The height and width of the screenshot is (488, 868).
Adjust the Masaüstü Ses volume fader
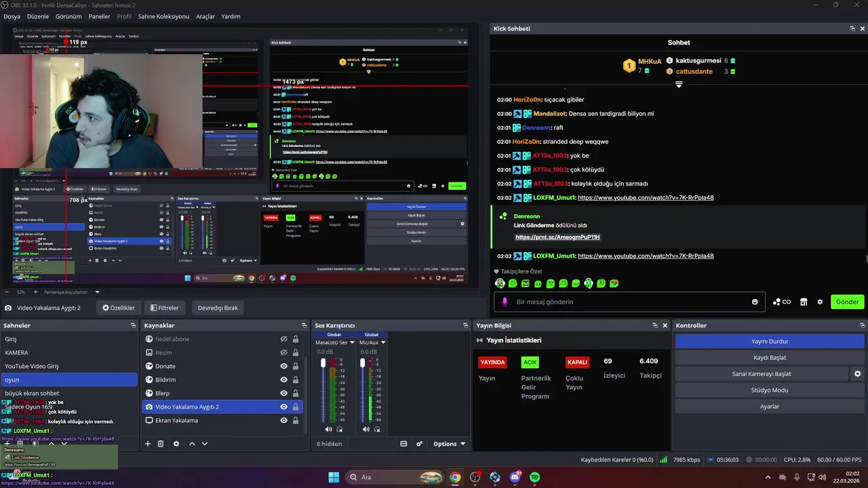click(323, 364)
